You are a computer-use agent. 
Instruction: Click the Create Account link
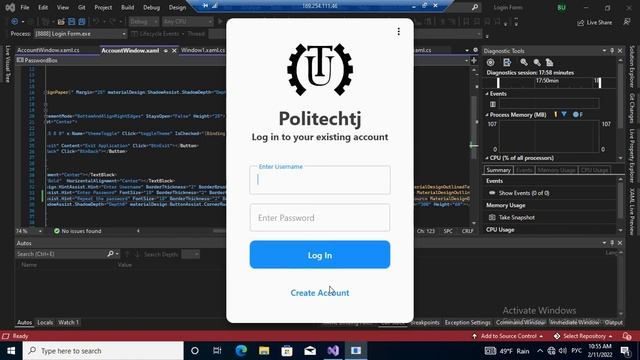pyautogui.click(x=320, y=293)
